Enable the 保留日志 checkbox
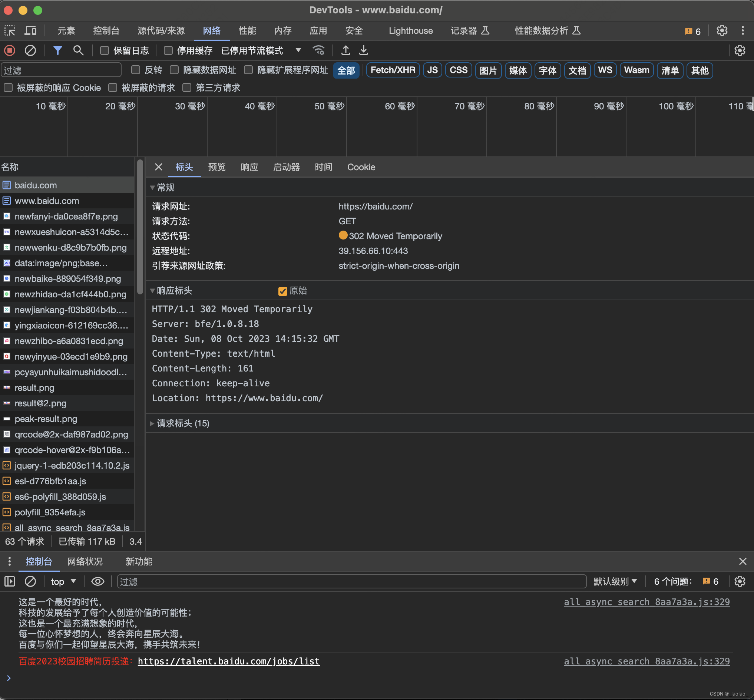Viewport: 754px width, 700px height. (105, 50)
